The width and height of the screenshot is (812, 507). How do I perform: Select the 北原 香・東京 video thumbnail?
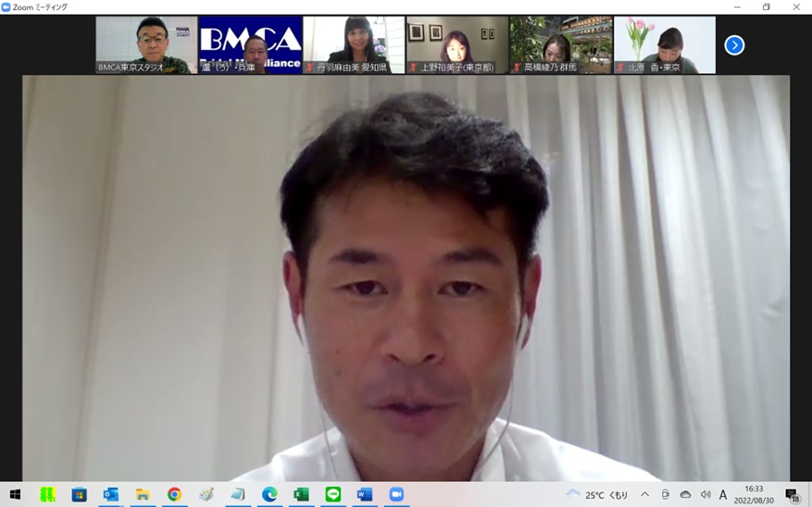[665, 44]
